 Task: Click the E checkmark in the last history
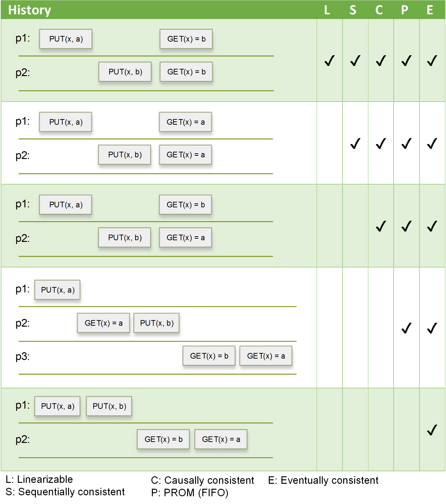click(x=432, y=430)
